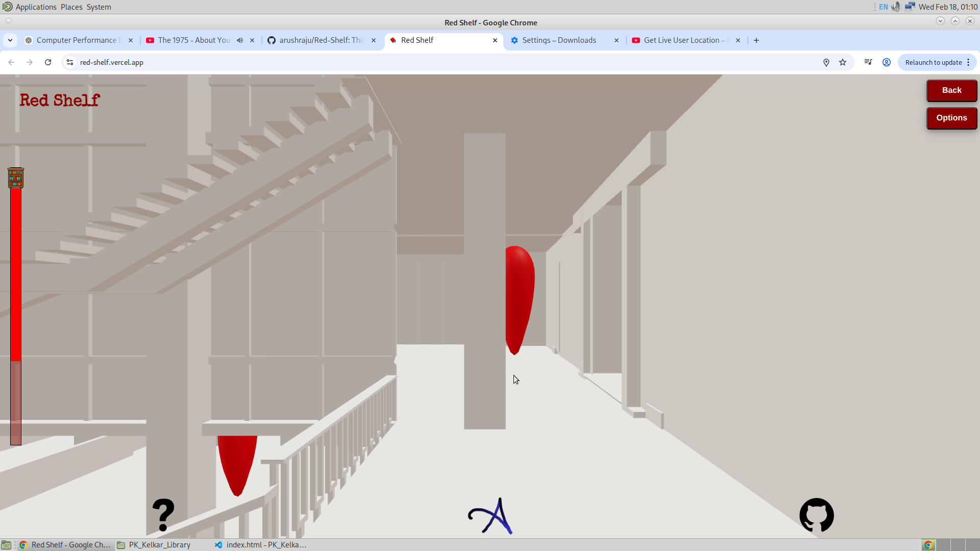Viewport: 980px width, 551px height.
Task: Open the Applications menu
Action: click(36, 7)
